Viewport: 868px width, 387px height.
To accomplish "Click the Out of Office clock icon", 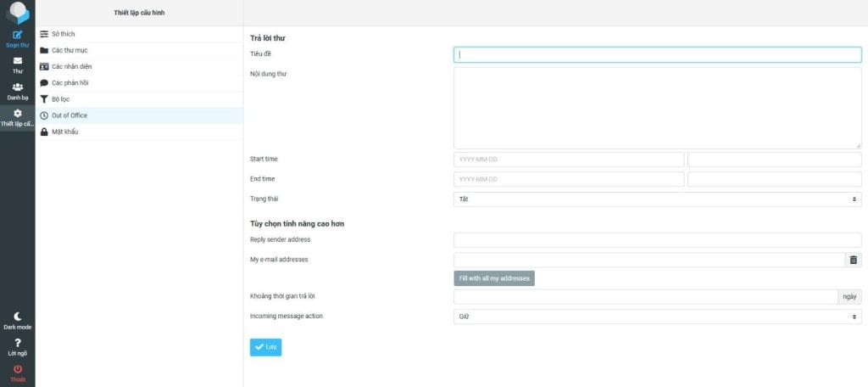I will tap(44, 115).
